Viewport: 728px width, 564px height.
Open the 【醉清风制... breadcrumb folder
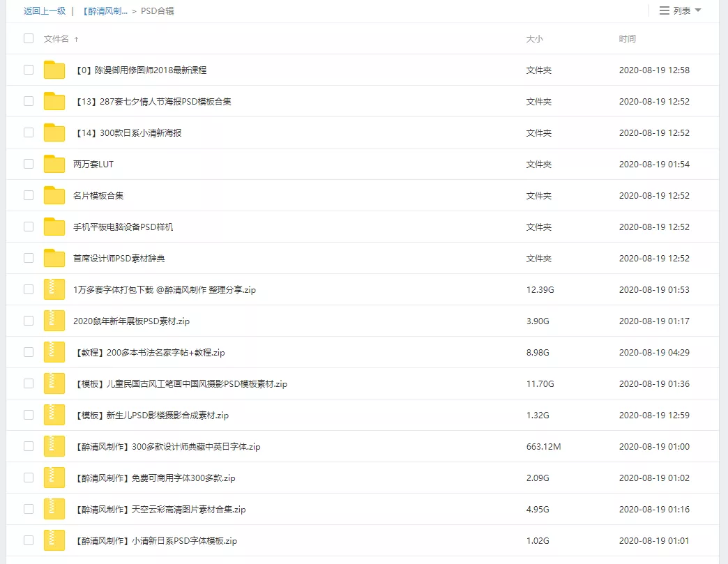click(105, 10)
